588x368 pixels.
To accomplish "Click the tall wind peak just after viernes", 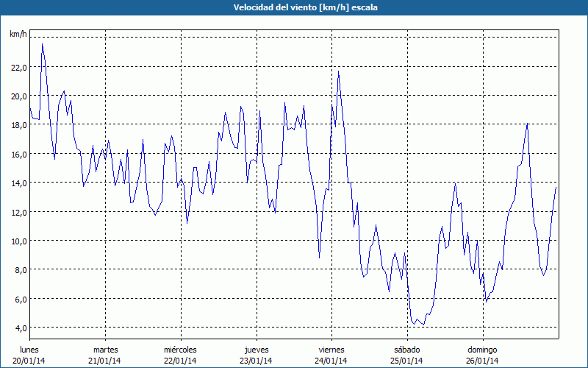I will point(338,71).
